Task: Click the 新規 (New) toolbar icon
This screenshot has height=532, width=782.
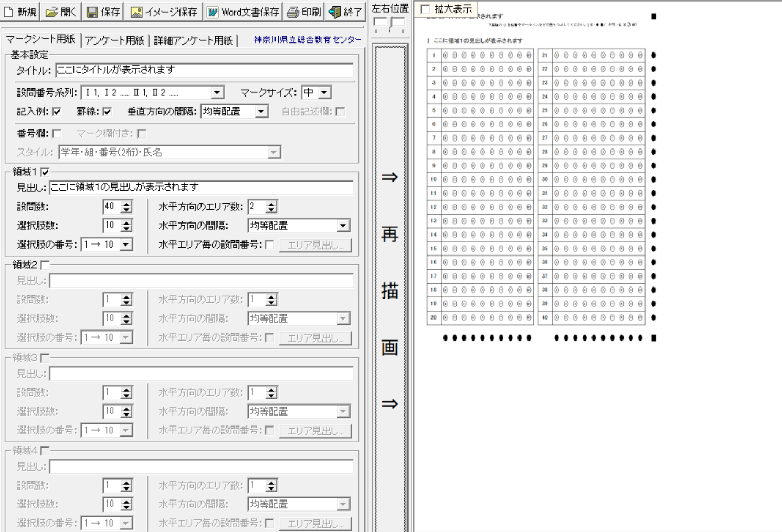Action: [9, 12]
